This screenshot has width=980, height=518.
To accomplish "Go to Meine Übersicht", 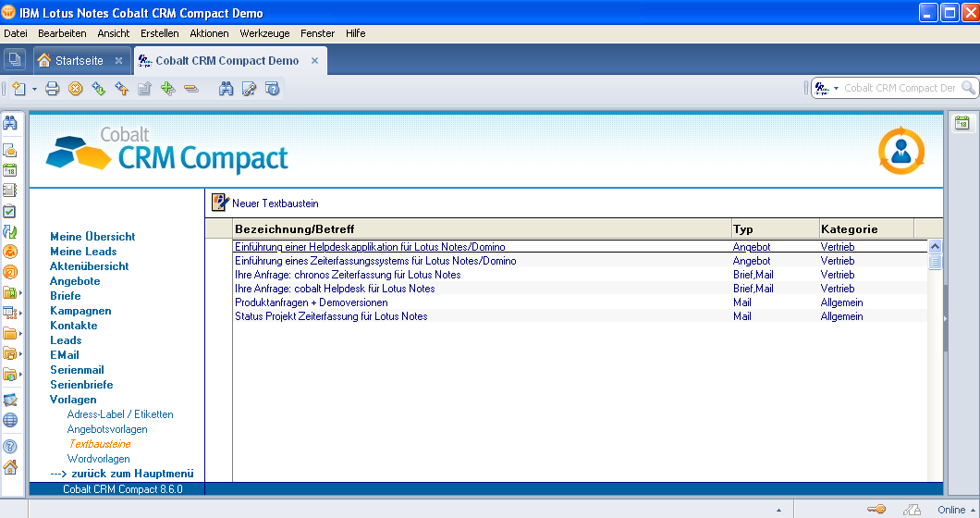I will (92, 237).
